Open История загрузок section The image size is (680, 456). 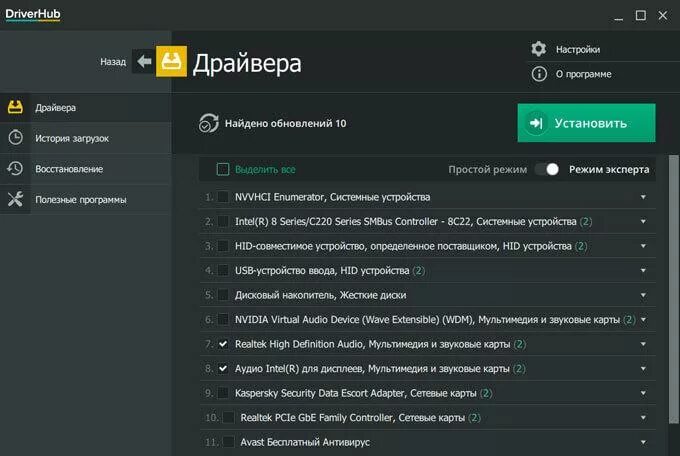pos(86,138)
